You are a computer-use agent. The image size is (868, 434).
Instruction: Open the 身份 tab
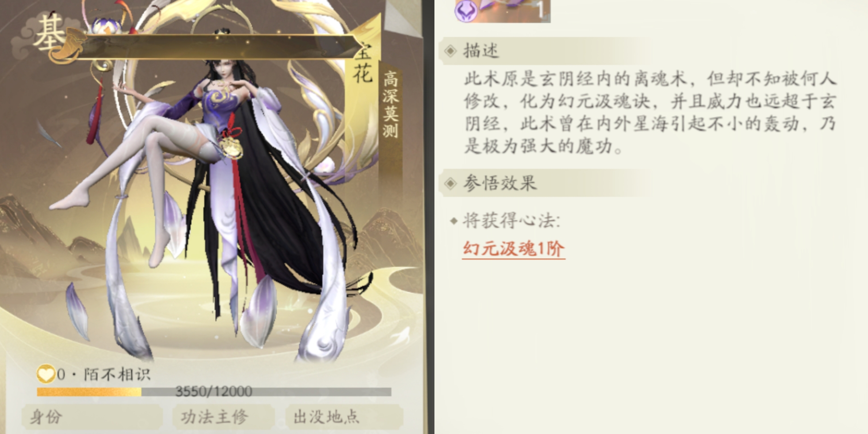click(92, 417)
